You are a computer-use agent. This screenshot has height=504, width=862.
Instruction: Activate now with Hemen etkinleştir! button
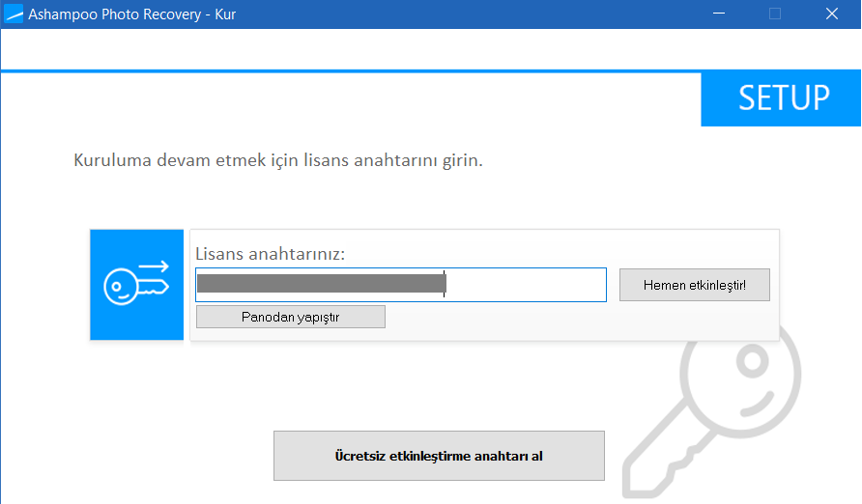(x=694, y=285)
